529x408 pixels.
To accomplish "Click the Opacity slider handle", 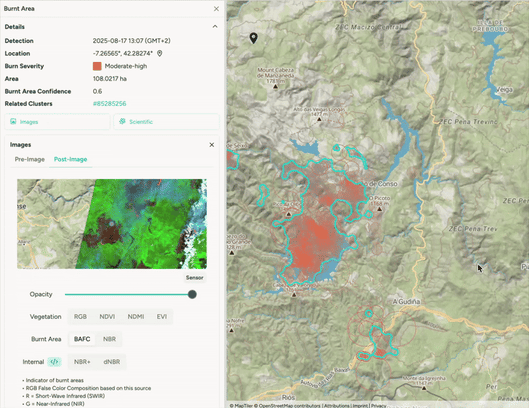I will click(x=192, y=294).
